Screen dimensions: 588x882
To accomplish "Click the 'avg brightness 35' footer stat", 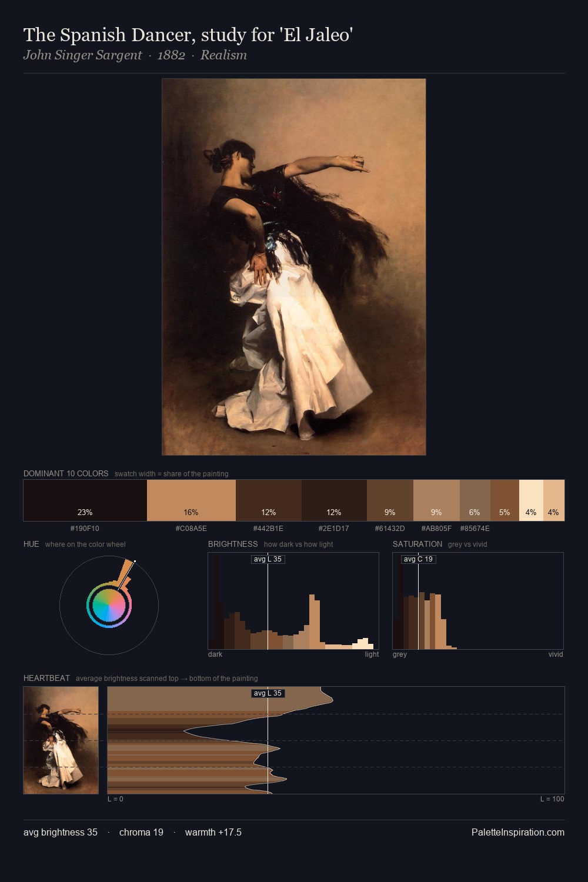I will pos(61,832).
